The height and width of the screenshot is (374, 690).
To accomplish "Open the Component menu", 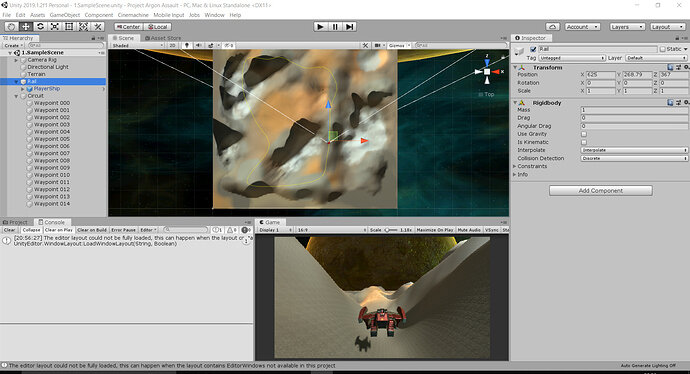I will pos(99,15).
